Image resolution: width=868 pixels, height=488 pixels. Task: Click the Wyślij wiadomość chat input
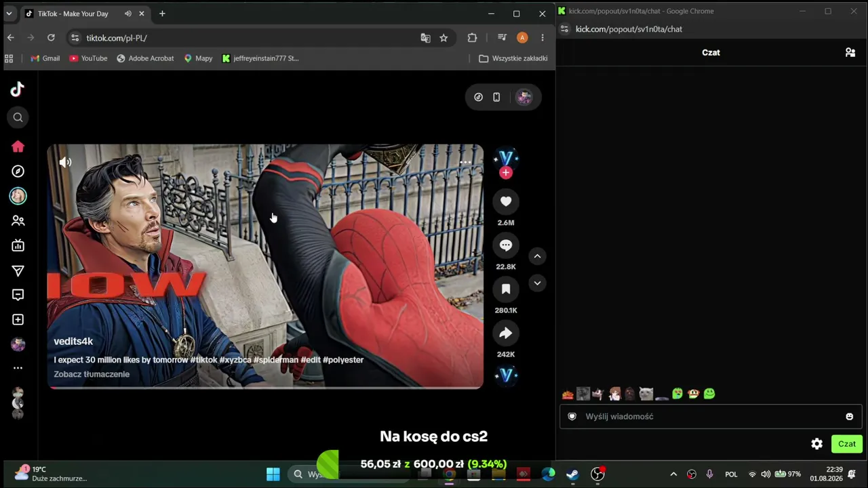711,416
